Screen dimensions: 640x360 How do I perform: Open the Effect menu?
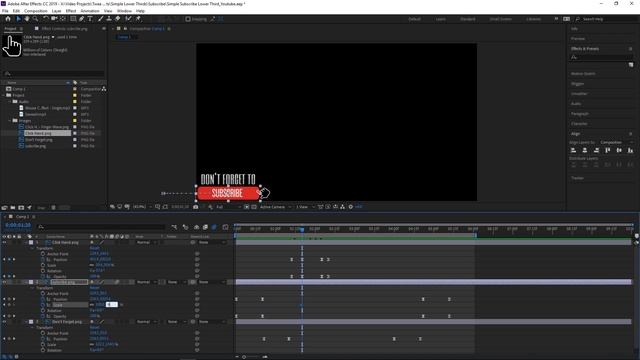click(x=71, y=11)
